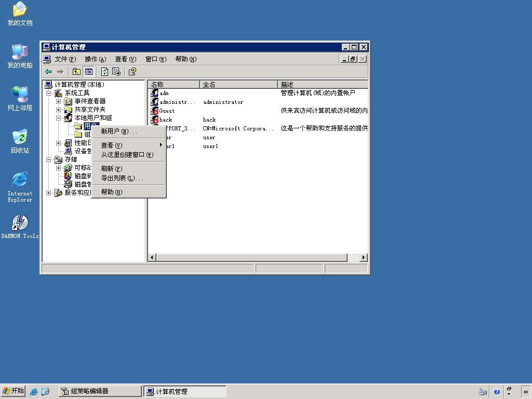This screenshot has width=532, height=399.
Task: Open Internet Explorer desktop icon
Action: [x=20, y=187]
